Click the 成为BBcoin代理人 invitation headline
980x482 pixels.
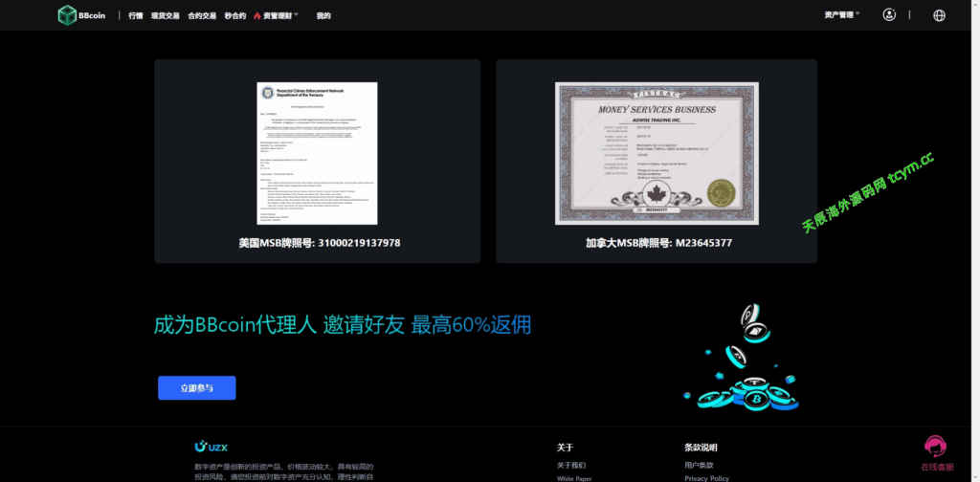[x=343, y=325]
